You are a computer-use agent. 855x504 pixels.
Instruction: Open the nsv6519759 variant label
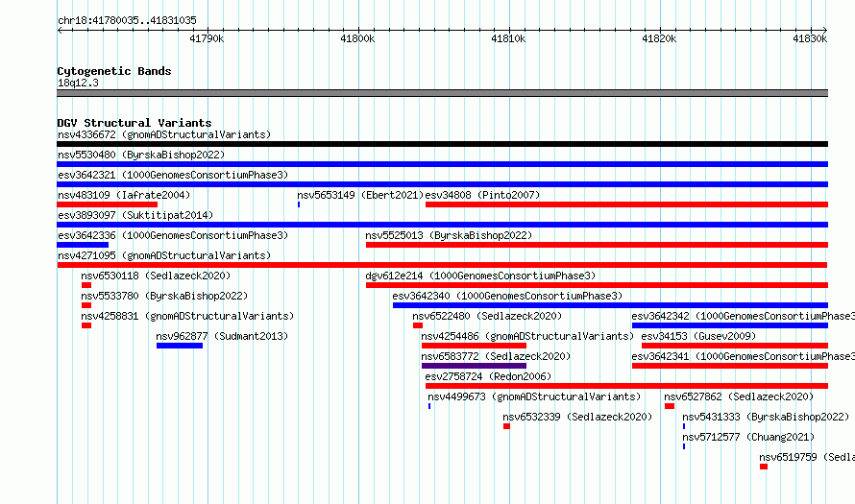click(x=807, y=457)
